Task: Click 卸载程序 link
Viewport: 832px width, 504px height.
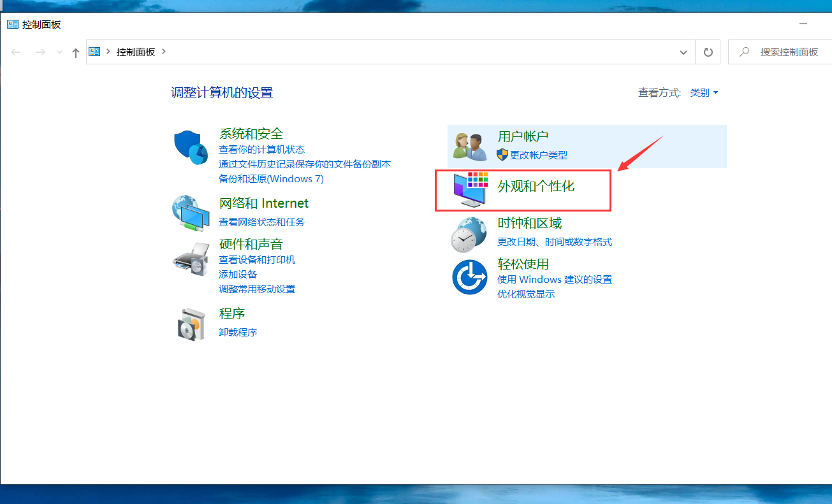Action: tap(238, 332)
